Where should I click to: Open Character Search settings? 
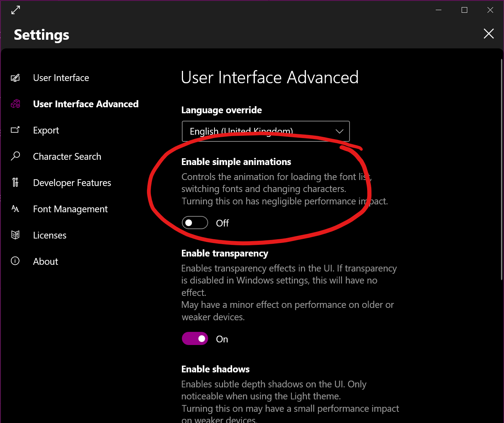click(x=67, y=156)
